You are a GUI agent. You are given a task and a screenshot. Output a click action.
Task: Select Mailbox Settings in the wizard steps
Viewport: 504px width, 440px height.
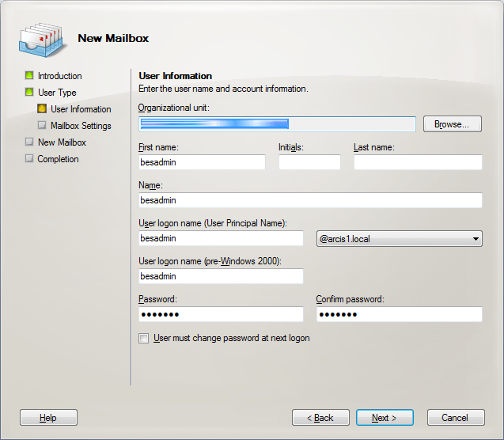click(81, 126)
